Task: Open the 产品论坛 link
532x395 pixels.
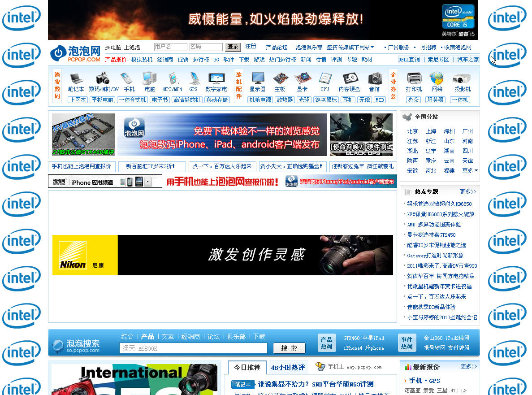Action: pos(277,48)
